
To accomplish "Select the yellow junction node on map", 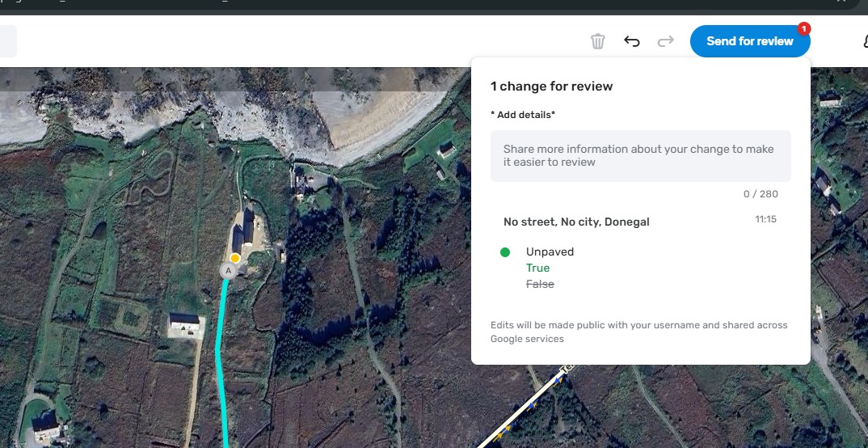I will coord(235,258).
